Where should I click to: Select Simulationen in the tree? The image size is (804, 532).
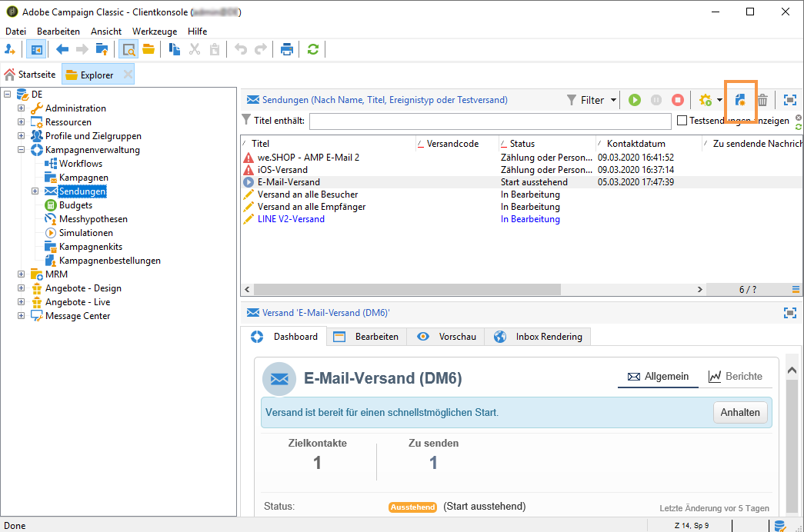click(x=85, y=233)
